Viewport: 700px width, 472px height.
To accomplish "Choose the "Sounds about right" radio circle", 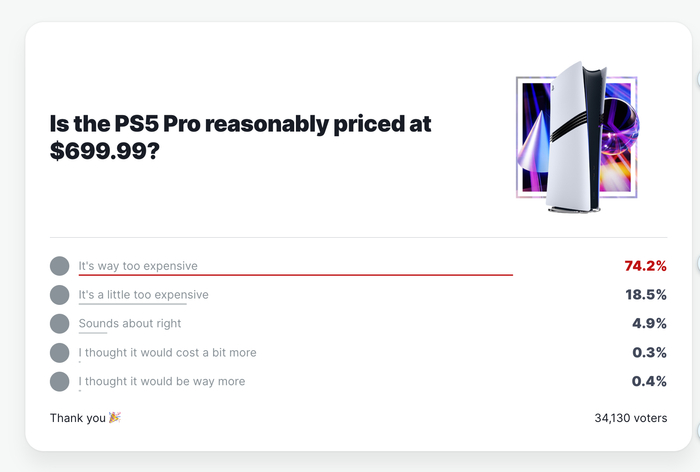I will tap(60, 324).
